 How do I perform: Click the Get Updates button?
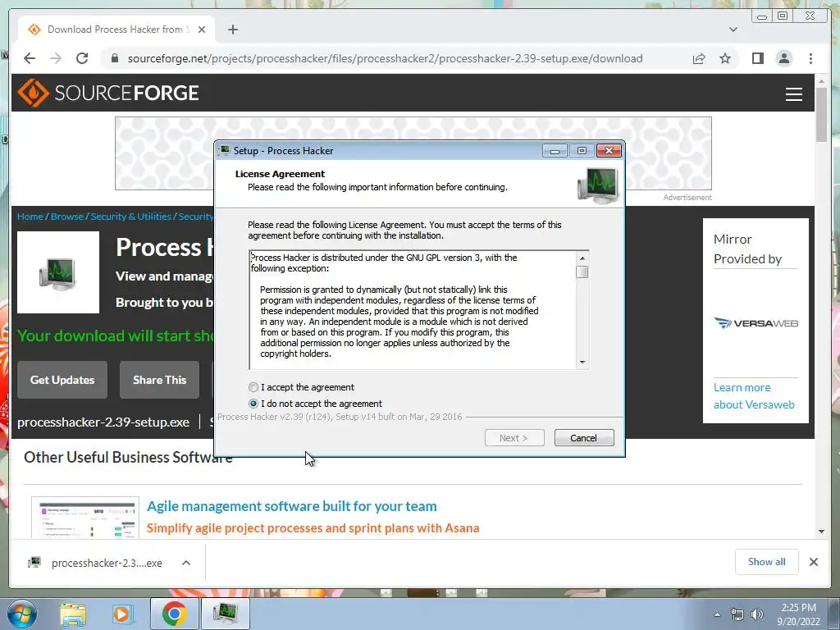point(62,380)
